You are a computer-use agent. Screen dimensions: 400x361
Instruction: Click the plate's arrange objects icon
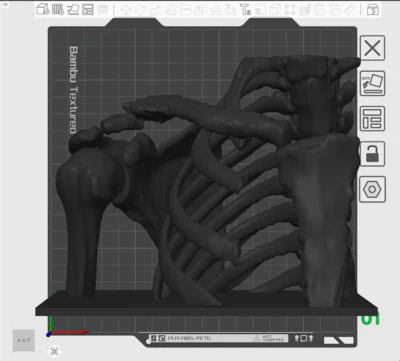coord(372,119)
